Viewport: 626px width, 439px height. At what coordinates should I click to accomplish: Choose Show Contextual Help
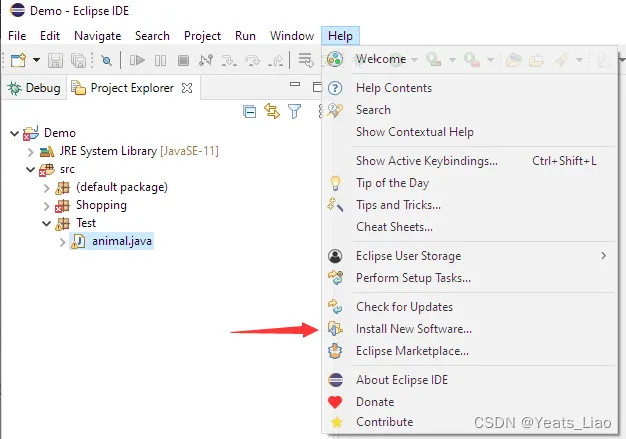click(x=470, y=132)
